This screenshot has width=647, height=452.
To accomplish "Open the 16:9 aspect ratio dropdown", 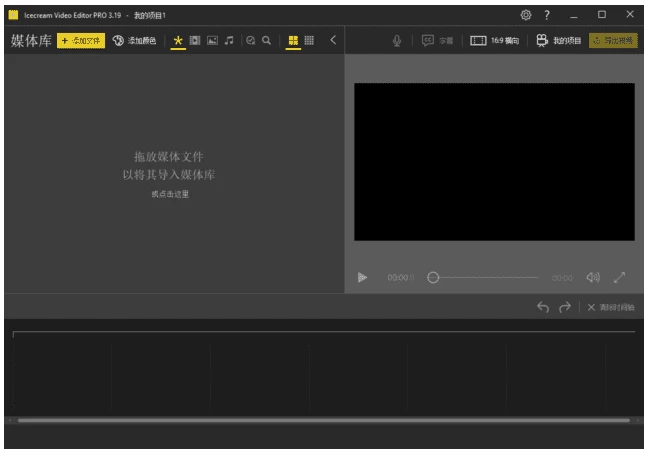I will pyautogui.click(x=494, y=41).
